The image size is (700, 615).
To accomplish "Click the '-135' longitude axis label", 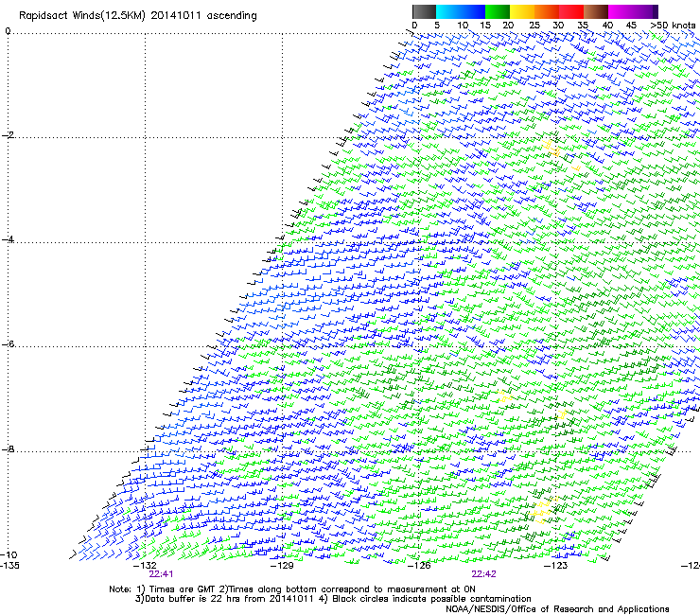I will point(9,566).
